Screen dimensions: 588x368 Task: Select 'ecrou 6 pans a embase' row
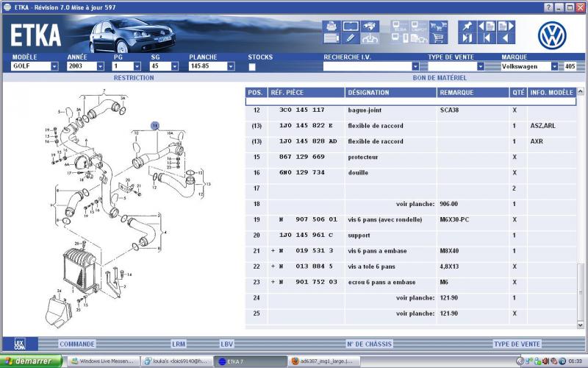411,283
